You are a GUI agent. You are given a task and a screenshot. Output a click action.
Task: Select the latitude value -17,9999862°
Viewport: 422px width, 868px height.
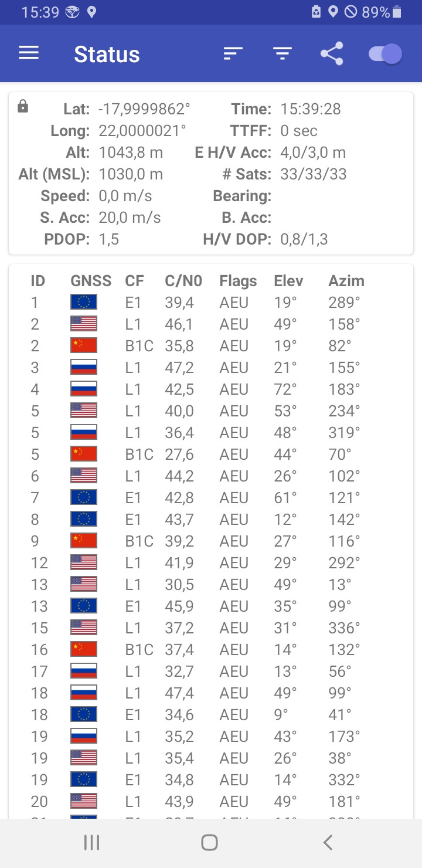click(x=145, y=108)
